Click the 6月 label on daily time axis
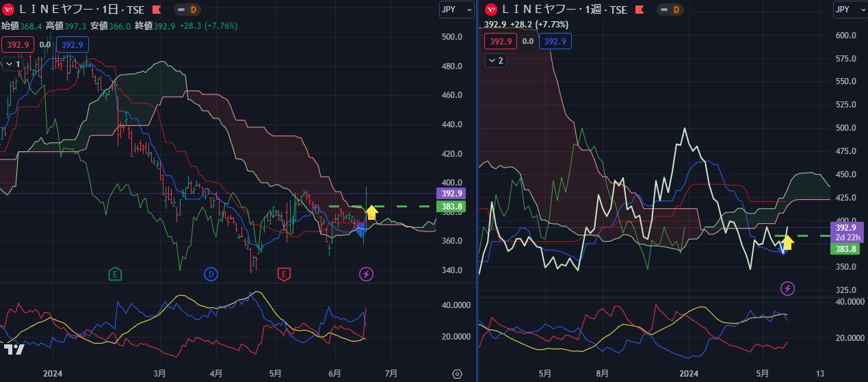 tap(335, 374)
